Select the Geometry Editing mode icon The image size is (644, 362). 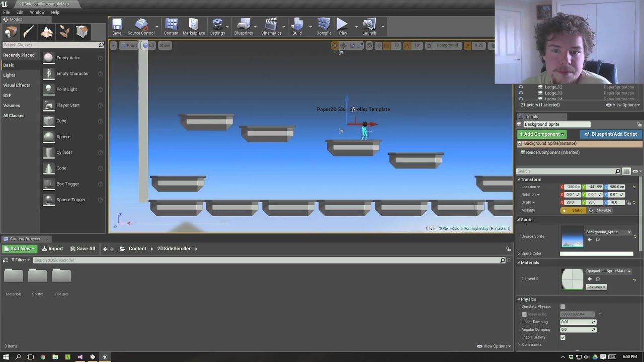82,32
